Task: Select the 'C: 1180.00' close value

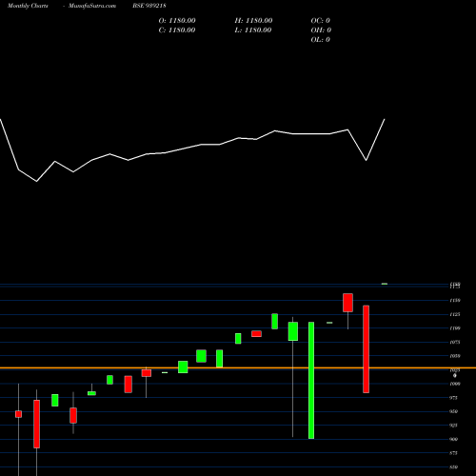Action: (177, 30)
